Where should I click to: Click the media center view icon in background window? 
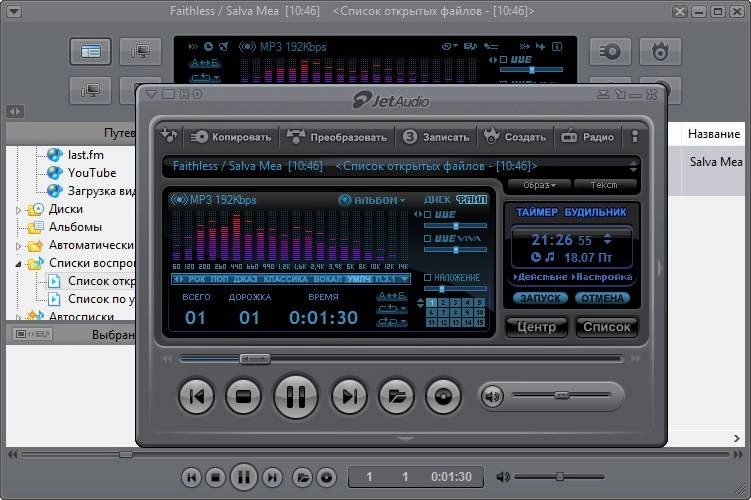(90, 51)
